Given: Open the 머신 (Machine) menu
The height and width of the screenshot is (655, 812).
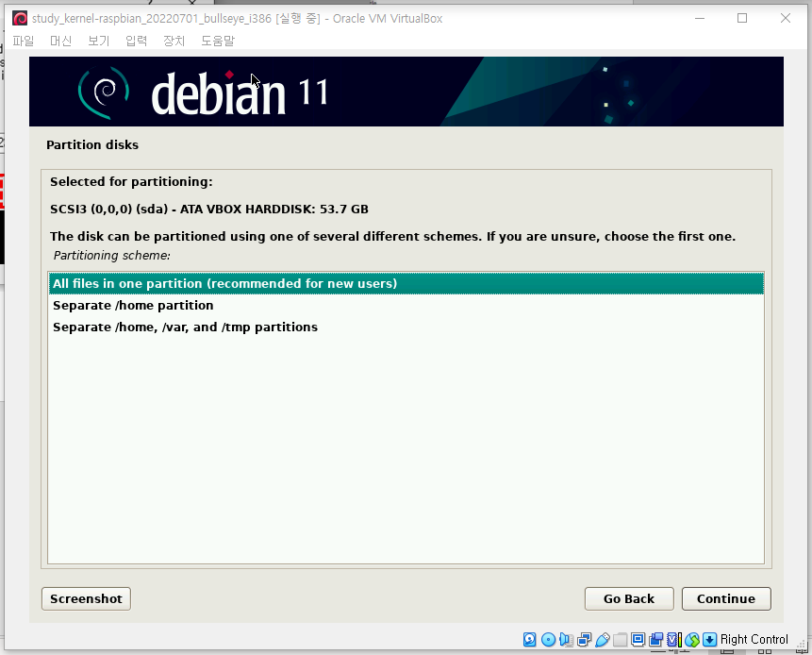Looking at the screenshot, I should [x=60, y=41].
